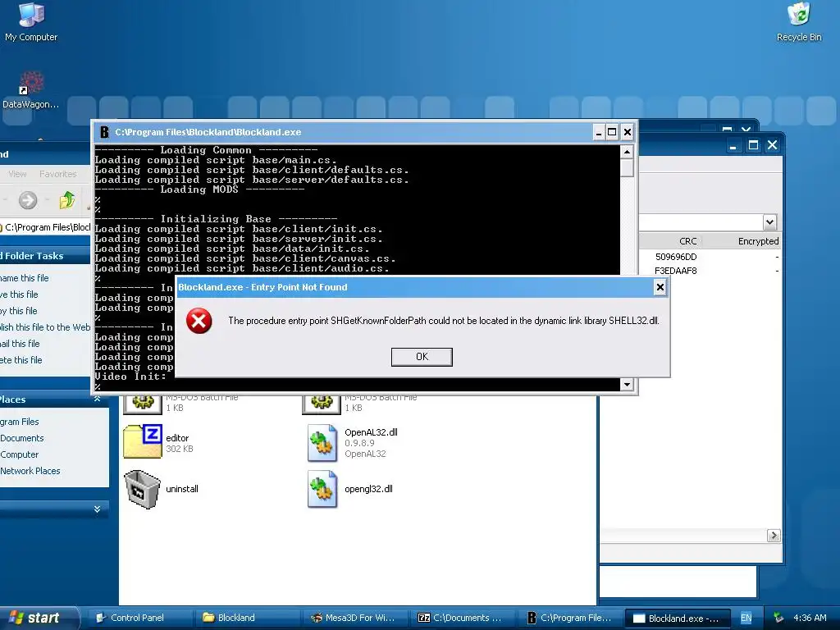
Task: Open My Computer link in Other Places
Action: 20,454
